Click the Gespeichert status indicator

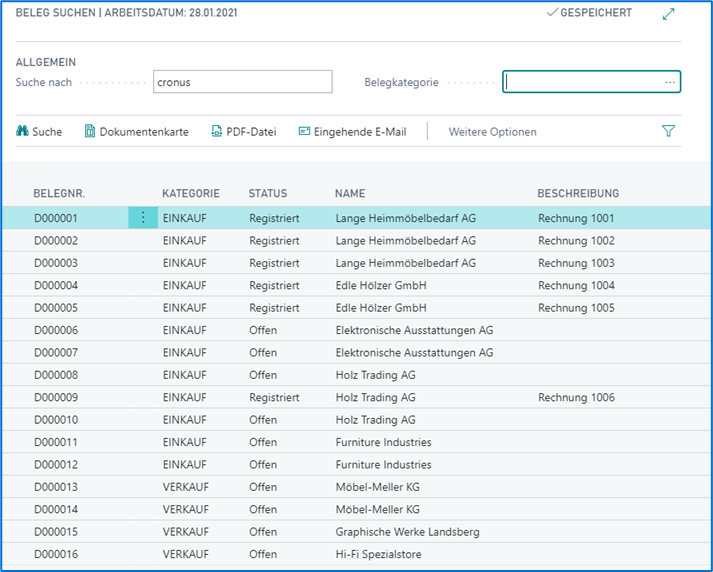(x=589, y=13)
